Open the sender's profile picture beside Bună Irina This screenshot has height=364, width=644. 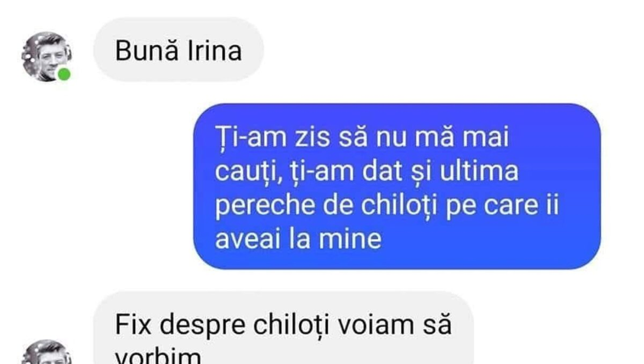click(x=47, y=57)
